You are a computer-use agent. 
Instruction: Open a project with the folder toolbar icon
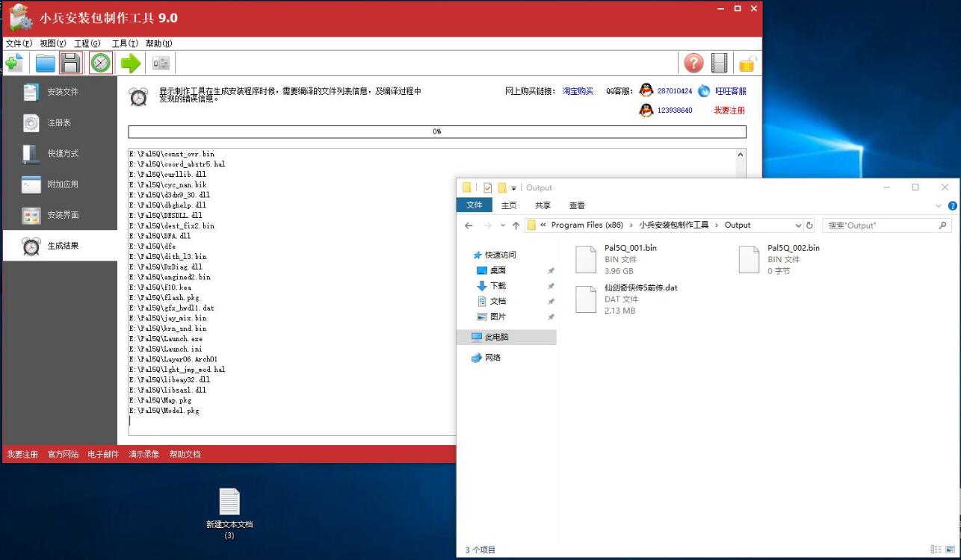point(45,63)
